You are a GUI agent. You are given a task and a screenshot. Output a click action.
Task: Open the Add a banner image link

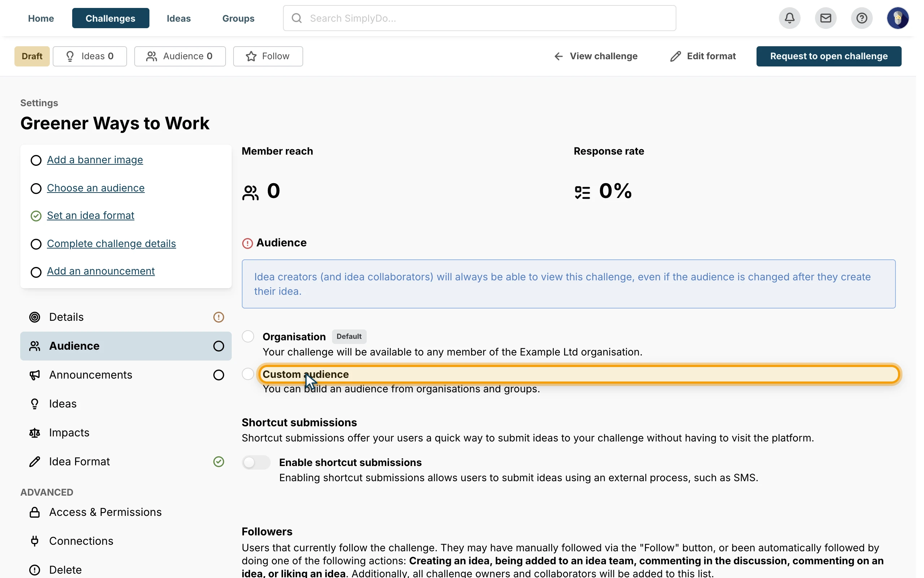coord(95,160)
